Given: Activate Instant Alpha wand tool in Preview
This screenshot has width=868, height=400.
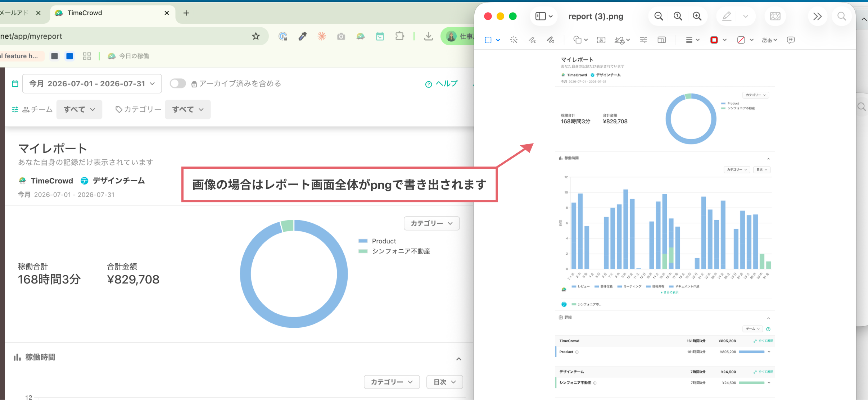Looking at the screenshot, I should (x=514, y=40).
